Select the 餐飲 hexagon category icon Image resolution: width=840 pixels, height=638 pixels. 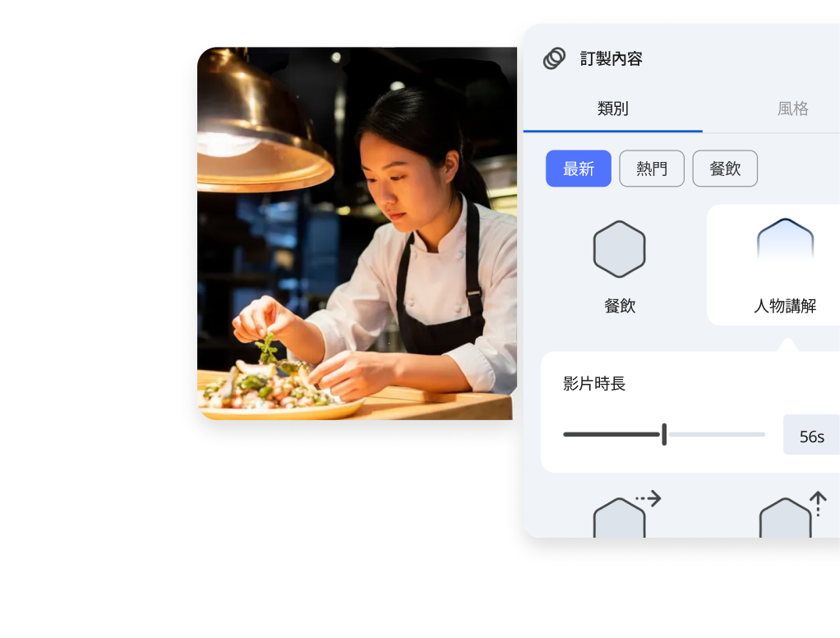[619, 249]
